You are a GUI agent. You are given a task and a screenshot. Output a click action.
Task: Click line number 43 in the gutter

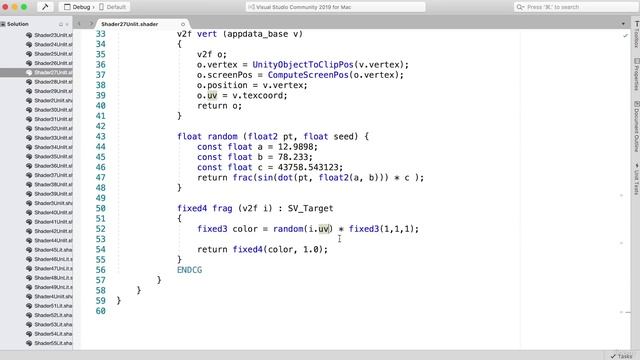(101, 137)
